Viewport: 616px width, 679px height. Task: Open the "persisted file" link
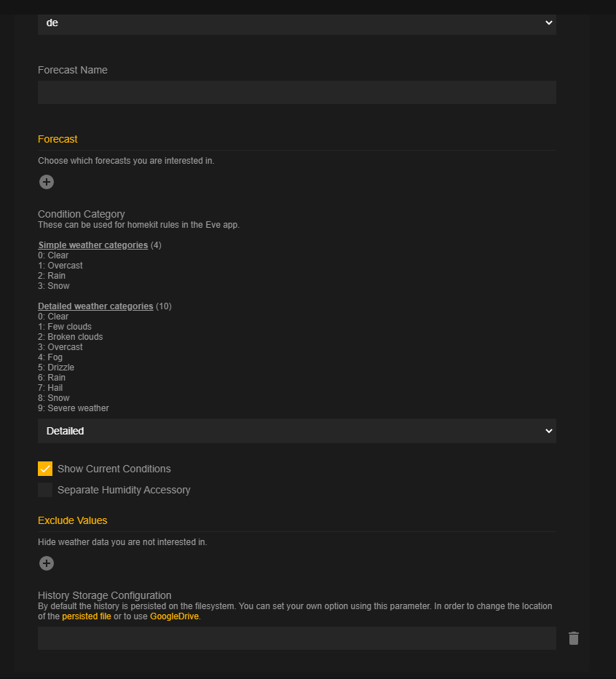[87, 616]
